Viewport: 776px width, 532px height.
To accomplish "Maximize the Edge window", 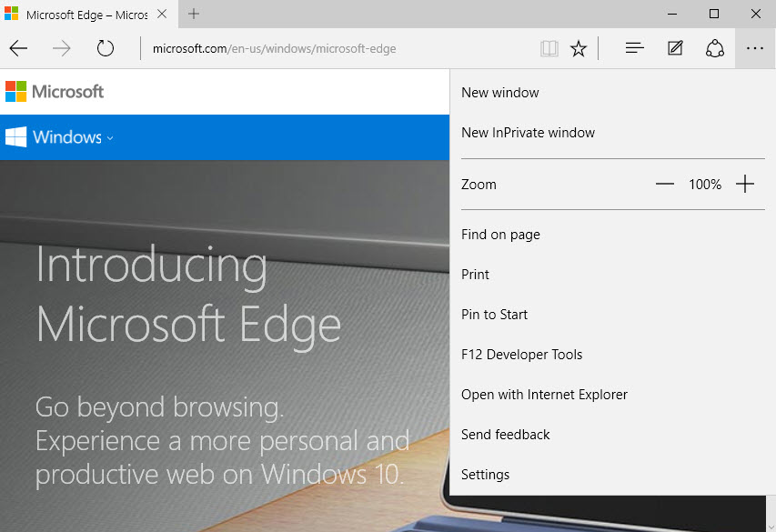I will tap(713, 14).
